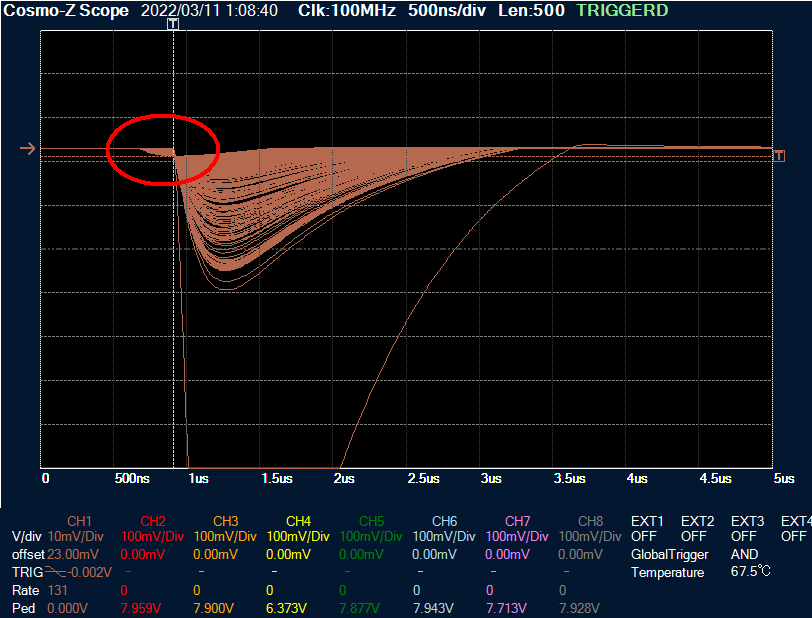The width and height of the screenshot is (812, 618).
Task: Change the CH3 100mV/Div vertical scale
Action: (x=225, y=537)
